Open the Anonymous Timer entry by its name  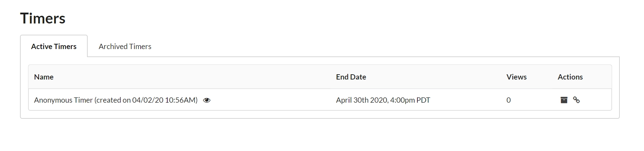coord(115,100)
